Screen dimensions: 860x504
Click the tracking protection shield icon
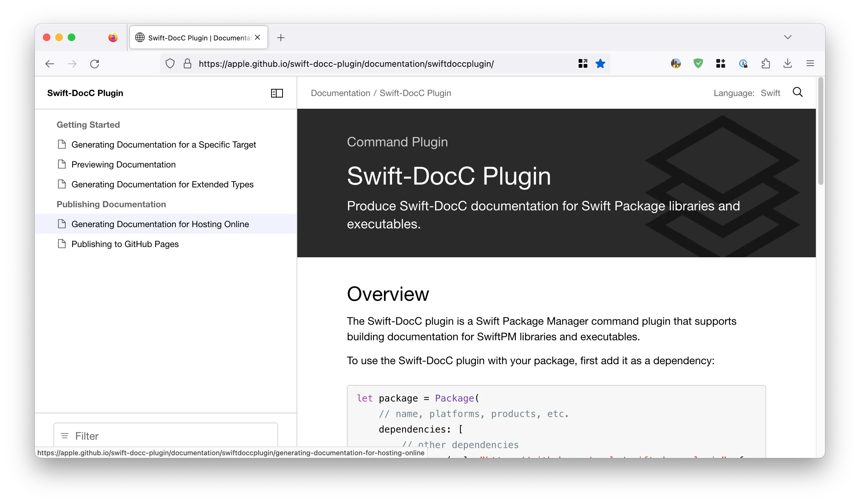pos(170,64)
